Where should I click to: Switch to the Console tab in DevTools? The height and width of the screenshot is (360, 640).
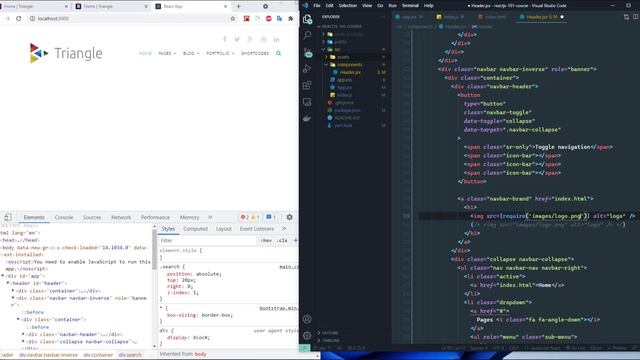64,218
